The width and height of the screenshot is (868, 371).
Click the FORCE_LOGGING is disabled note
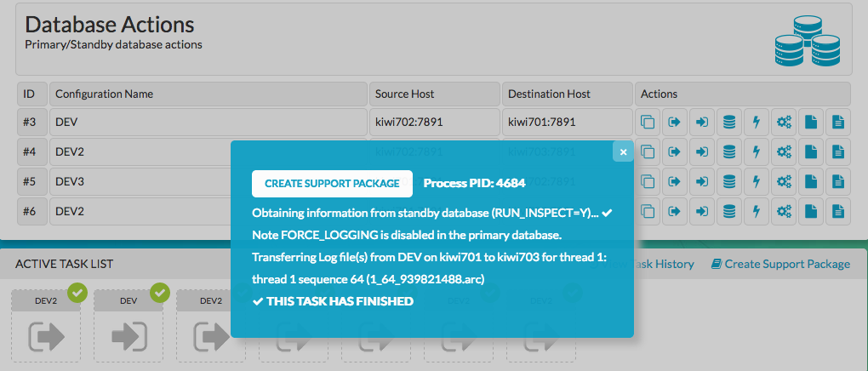tap(407, 236)
